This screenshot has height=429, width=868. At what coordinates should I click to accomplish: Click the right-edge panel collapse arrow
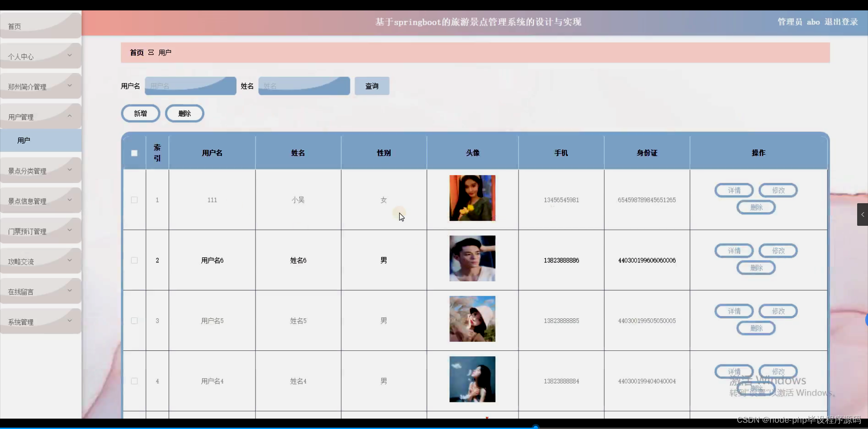[863, 214]
